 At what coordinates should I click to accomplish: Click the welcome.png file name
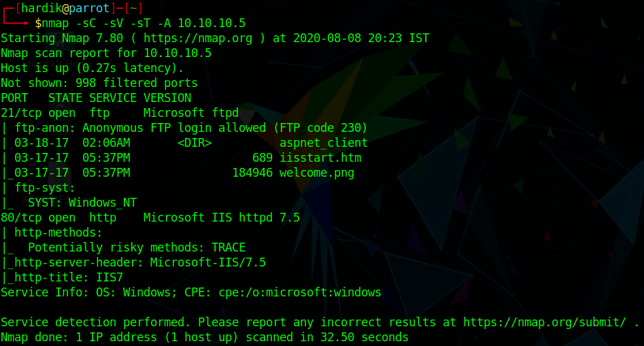(316, 173)
